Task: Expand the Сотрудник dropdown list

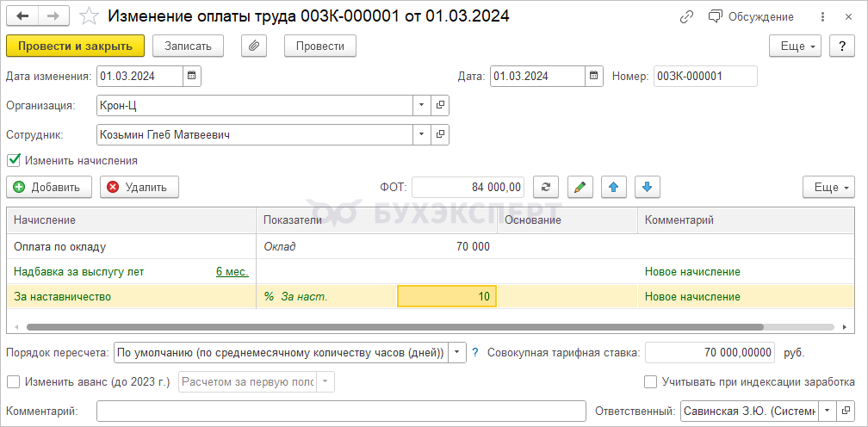Action: click(x=421, y=134)
